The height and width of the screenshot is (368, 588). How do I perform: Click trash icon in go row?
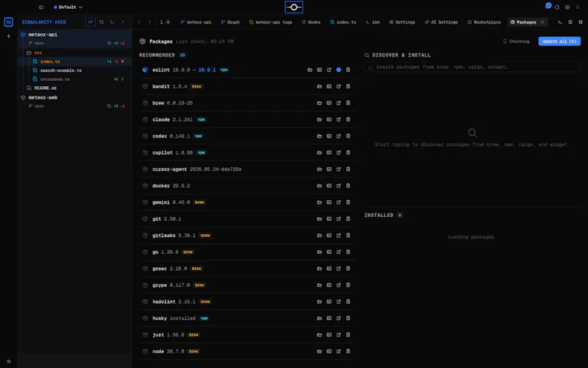pyautogui.click(x=348, y=252)
